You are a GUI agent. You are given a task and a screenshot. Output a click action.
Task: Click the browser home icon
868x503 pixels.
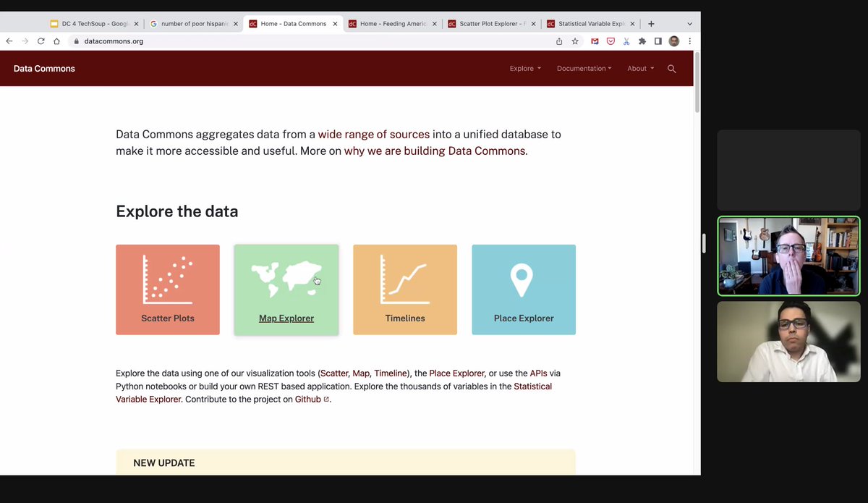pyautogui.click(x=56, y=41)
